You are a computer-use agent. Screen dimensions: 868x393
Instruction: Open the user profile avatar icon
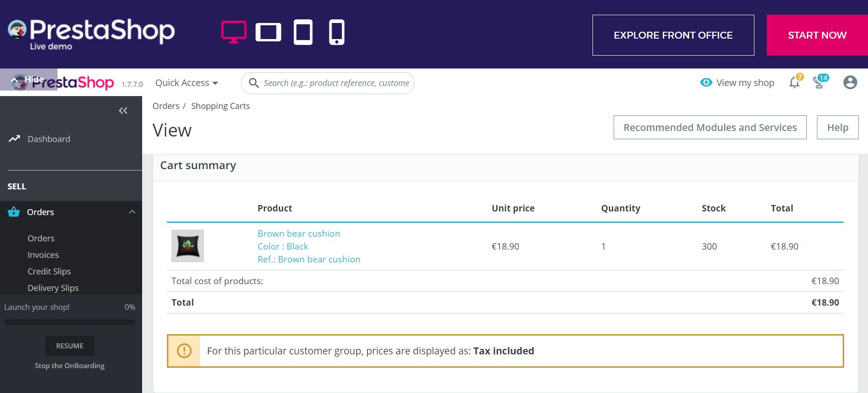[x=850, y=83]
